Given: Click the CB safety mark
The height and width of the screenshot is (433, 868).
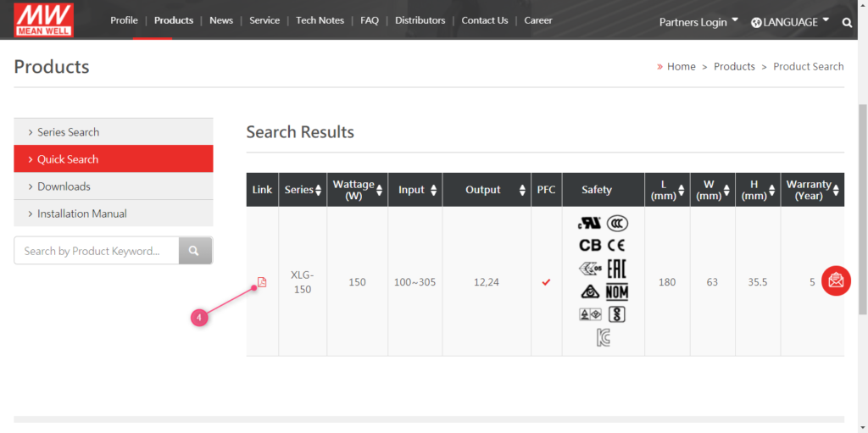Looking at the screenshot, I should [590, 245].
